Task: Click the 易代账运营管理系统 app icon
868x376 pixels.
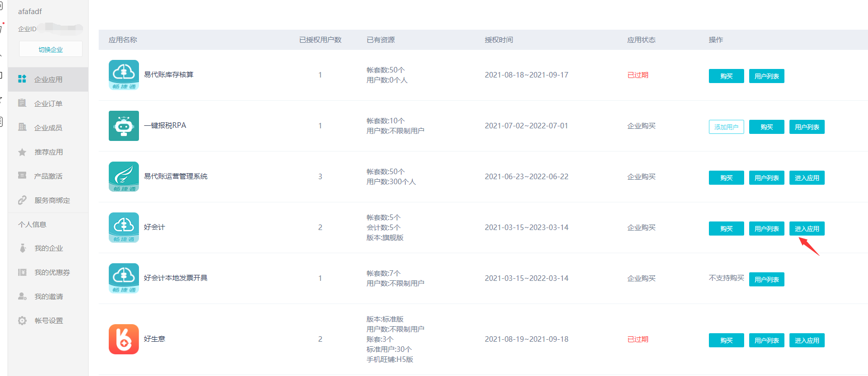Action: click(x=124, y=177)
